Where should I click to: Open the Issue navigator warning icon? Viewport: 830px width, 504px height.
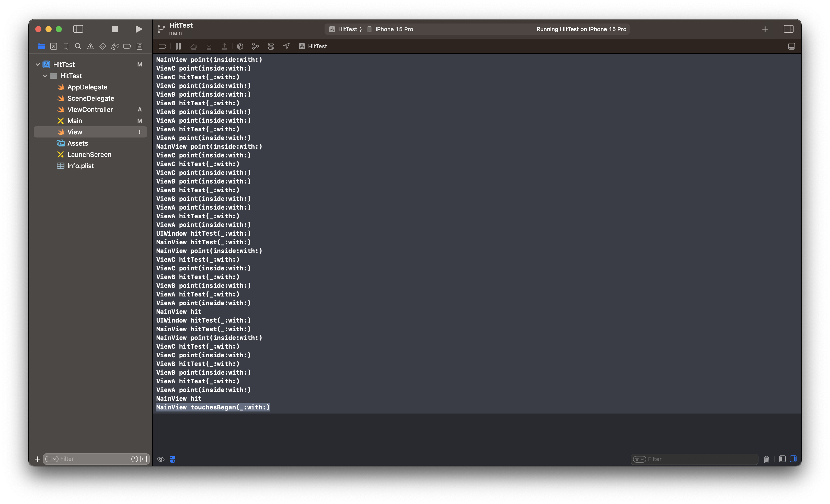pos(90,46)
